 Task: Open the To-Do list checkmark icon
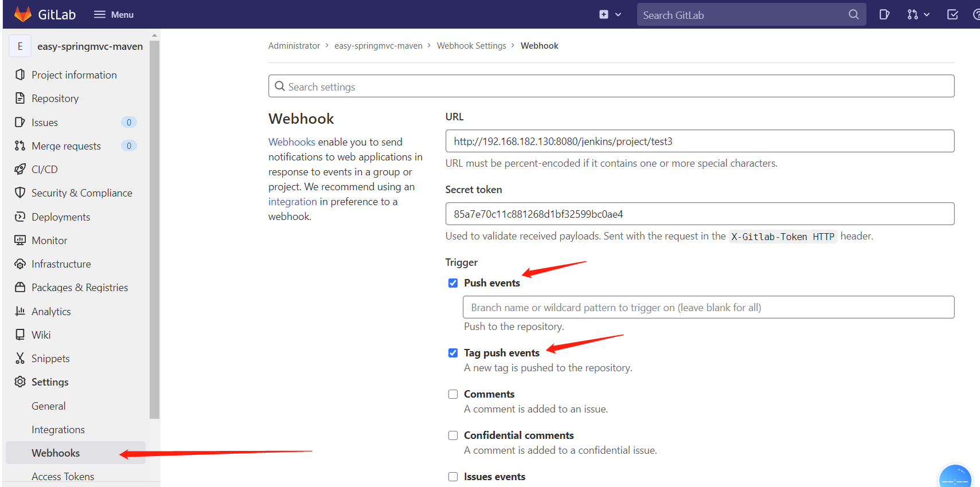click(x=952, y=14)
